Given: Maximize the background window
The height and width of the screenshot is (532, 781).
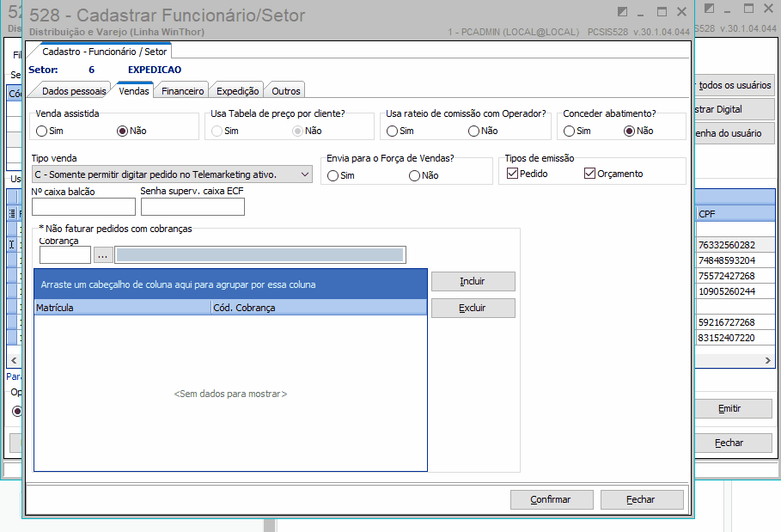Looking at the screenshot, I should click(x=748, y=9).
